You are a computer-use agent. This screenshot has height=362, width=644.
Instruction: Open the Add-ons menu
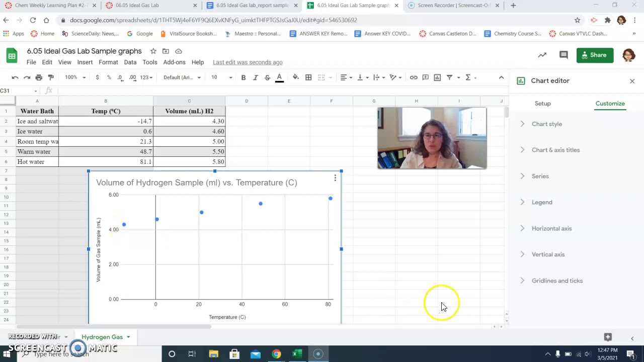tap(175, 62)
